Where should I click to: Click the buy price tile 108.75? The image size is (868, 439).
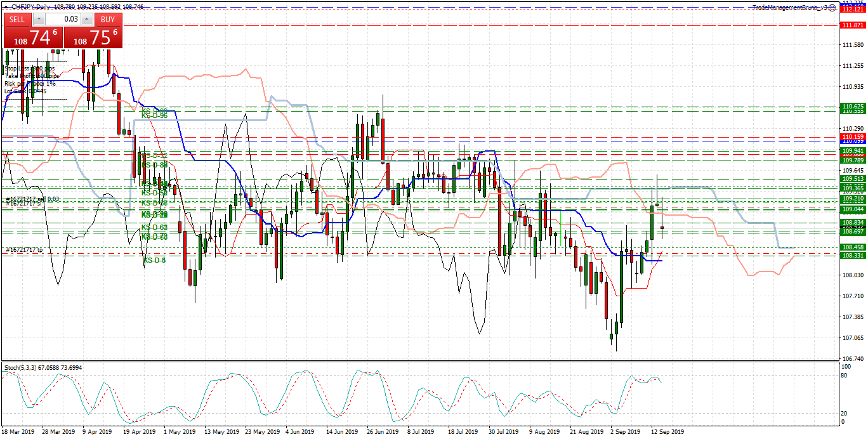(x=93, y=38)
